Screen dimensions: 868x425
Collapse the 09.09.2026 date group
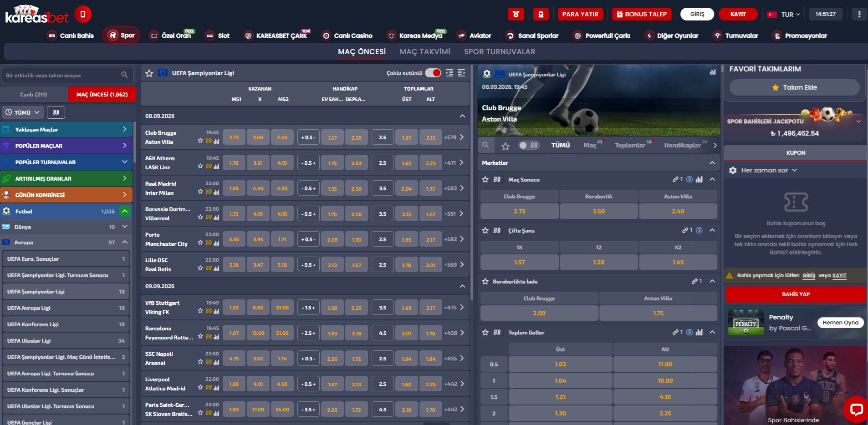click(x=462, y=286)
